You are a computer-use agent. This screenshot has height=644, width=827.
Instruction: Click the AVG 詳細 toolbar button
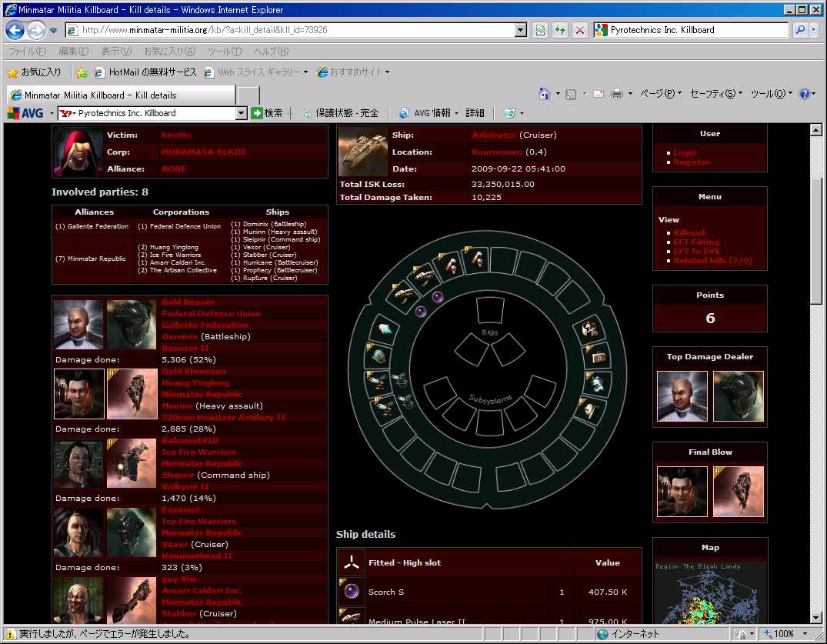point(475,113)
